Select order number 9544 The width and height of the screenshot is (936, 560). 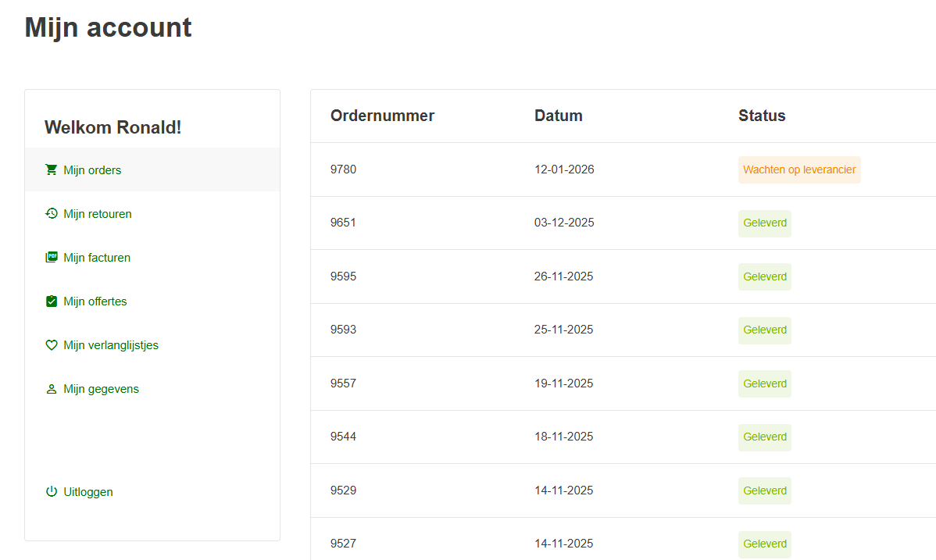[x=343, y=437]
